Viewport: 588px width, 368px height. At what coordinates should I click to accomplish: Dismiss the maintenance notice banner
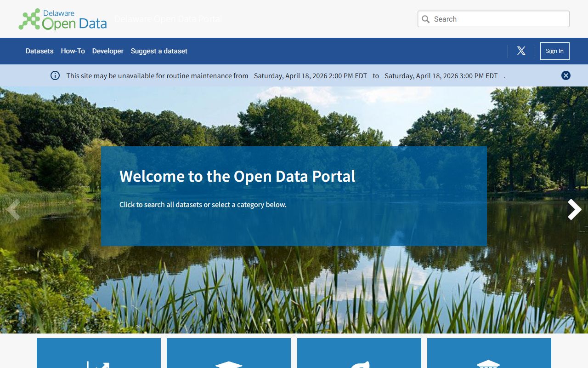[x=566, y=75]
